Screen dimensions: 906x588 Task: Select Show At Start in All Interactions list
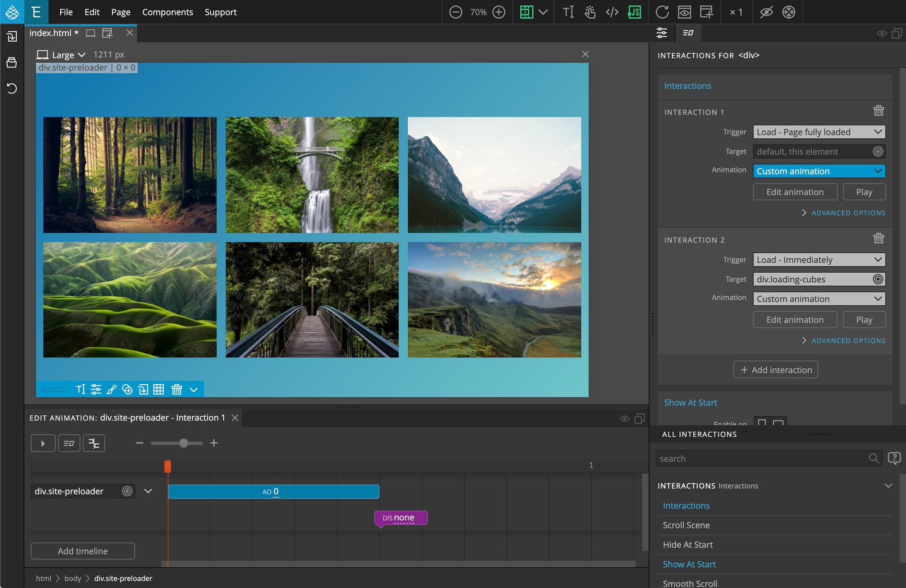pos(689,564)
